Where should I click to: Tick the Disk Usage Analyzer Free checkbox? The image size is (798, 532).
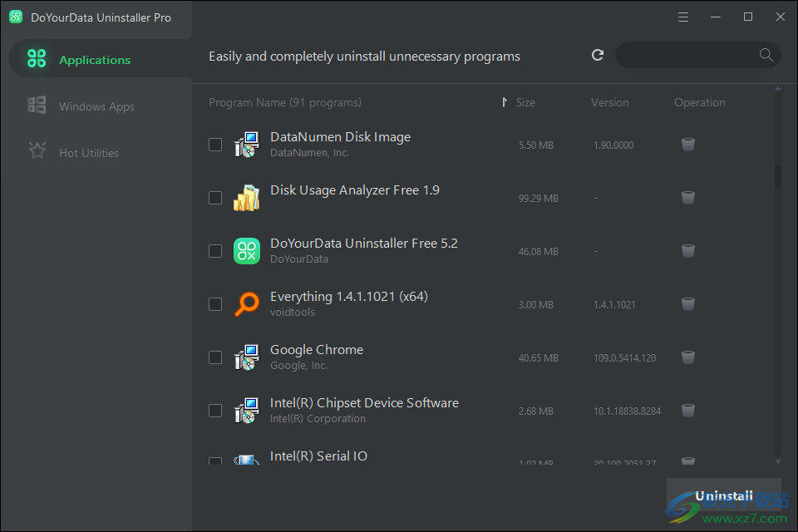click(215, 197)
